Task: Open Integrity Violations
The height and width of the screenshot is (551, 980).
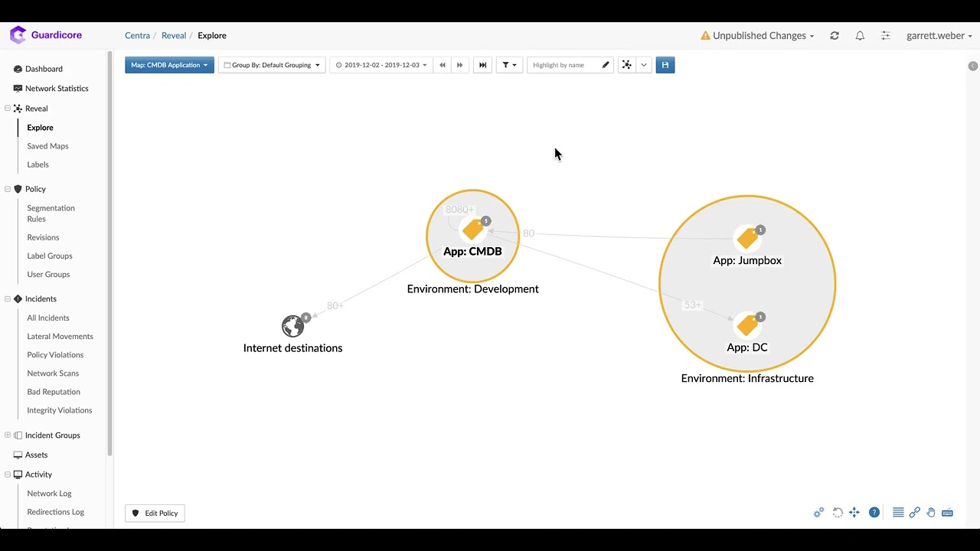Action: pyautogui.click(x=60, y=410)
